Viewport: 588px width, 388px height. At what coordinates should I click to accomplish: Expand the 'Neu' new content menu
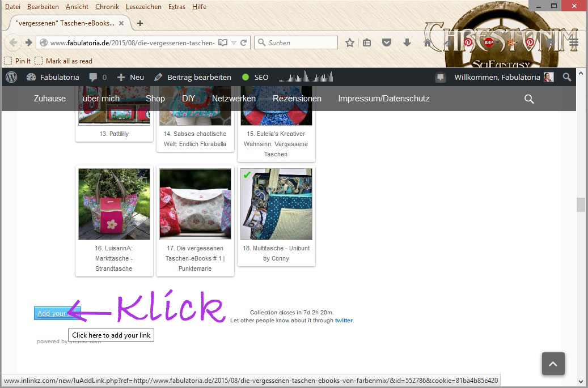130,77
